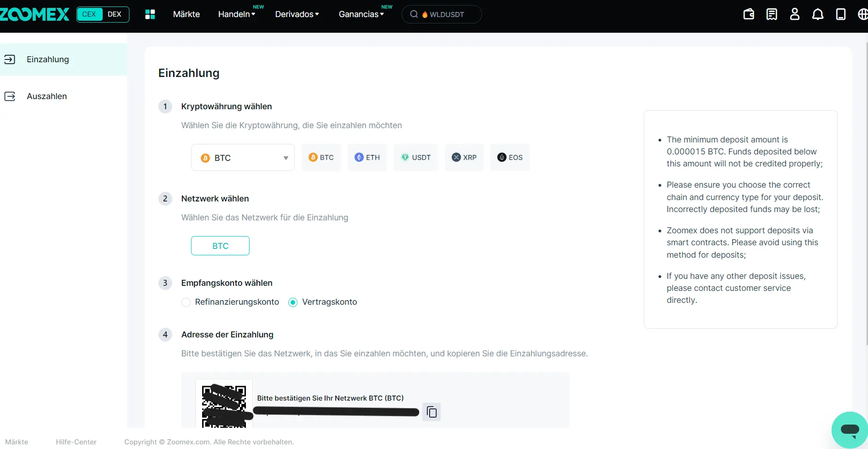Viewport: 868px width, 449px height.
Task: Click the page vertical scrollbar
Action: pos(867,194)
